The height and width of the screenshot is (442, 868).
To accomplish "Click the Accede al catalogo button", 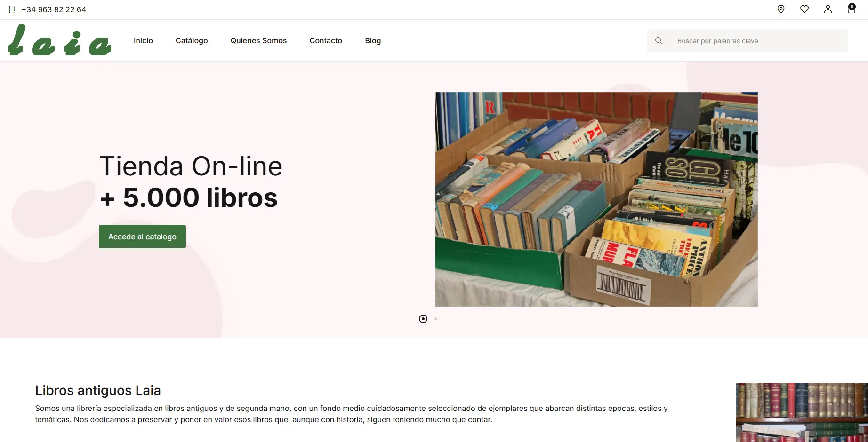I will tap(142, 237).
